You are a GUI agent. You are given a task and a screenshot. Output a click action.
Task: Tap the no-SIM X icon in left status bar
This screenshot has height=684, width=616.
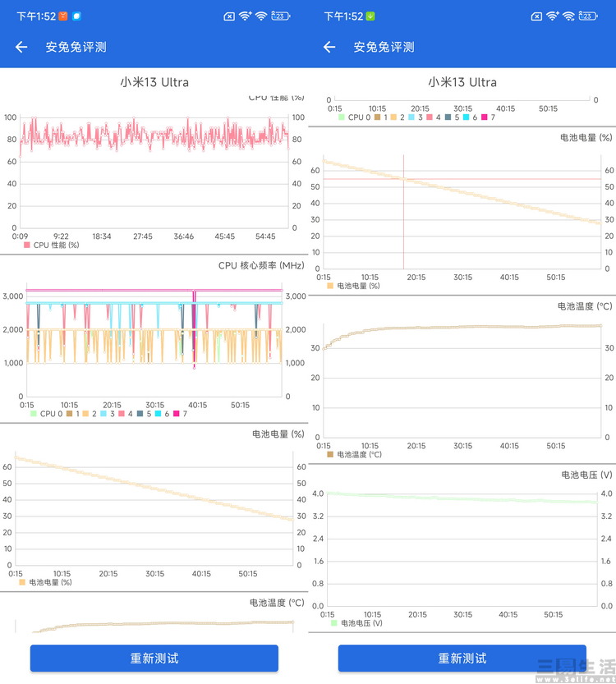click(x=229, y=16)
